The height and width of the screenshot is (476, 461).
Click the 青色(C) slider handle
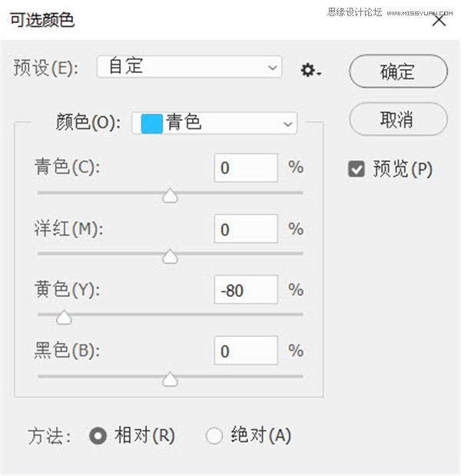tap(170, 195)
